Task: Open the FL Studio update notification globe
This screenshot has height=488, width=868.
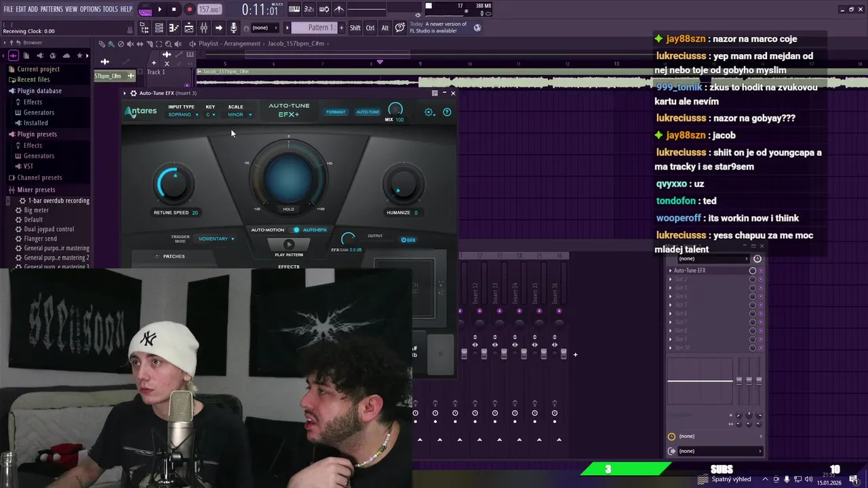Action: 477,28
